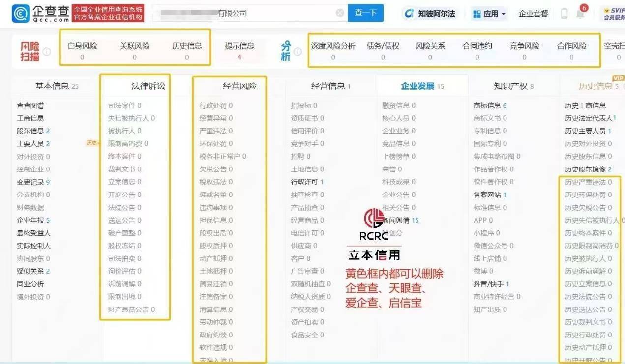The image size is (625, 364).
Task: Open 裁判文书 entry
Action: [x=124, y=169]
